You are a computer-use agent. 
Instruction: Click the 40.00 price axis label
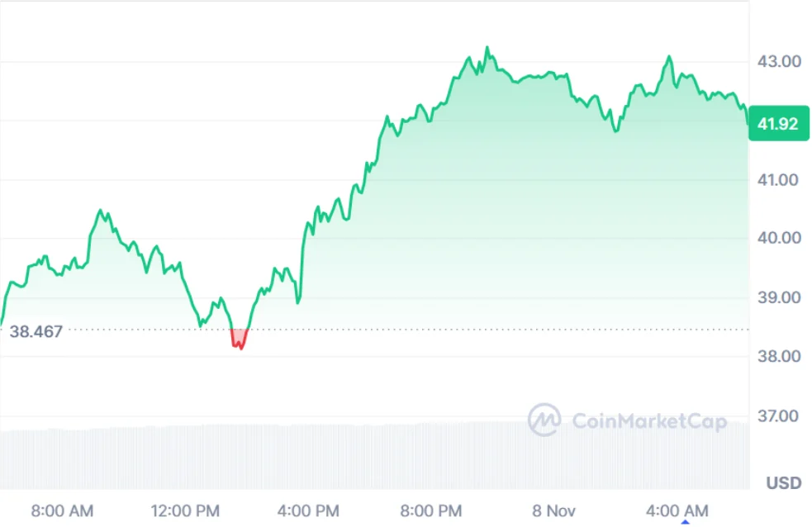(779, 238)
